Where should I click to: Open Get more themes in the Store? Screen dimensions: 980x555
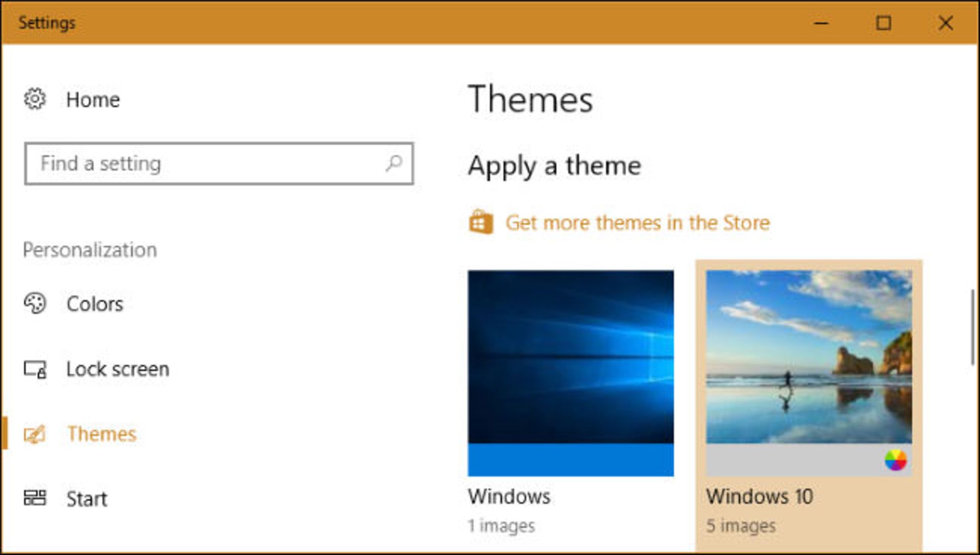(x=637, y=223)
